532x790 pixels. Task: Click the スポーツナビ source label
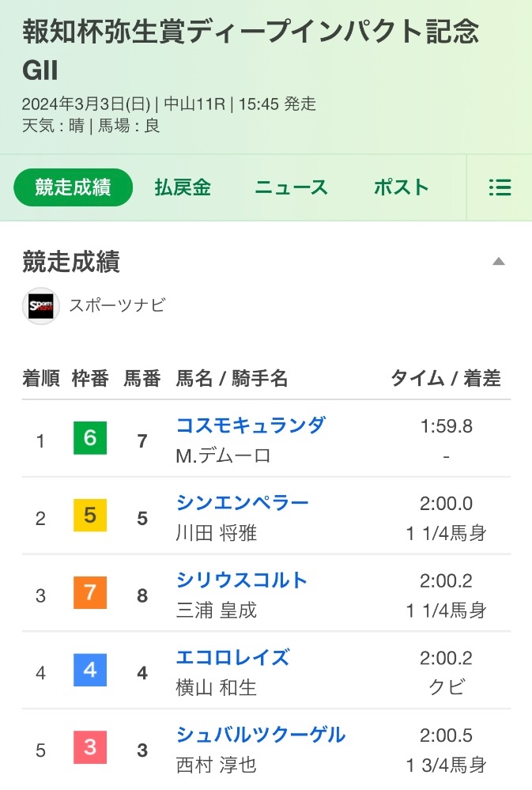click(117, 305)
